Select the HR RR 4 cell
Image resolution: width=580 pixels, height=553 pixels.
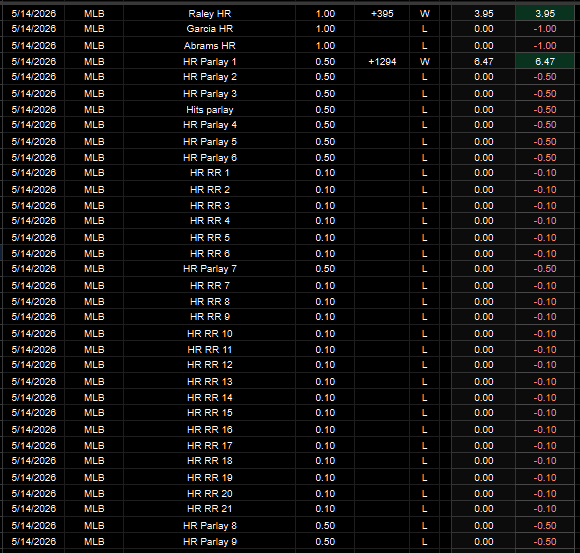pyautogui.click(x=209, y=221)
